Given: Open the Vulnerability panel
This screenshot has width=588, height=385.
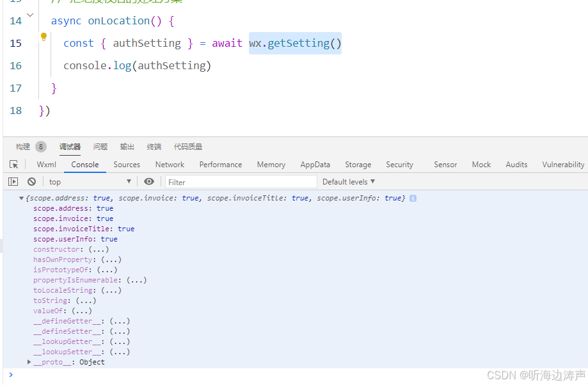Looking at the screenshot, I should click(562, 164).
